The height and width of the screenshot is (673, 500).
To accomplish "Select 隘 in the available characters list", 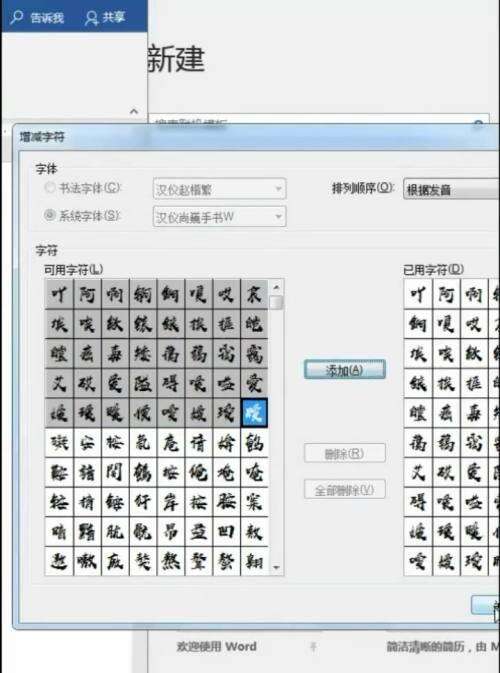I will tap(143, 383).
